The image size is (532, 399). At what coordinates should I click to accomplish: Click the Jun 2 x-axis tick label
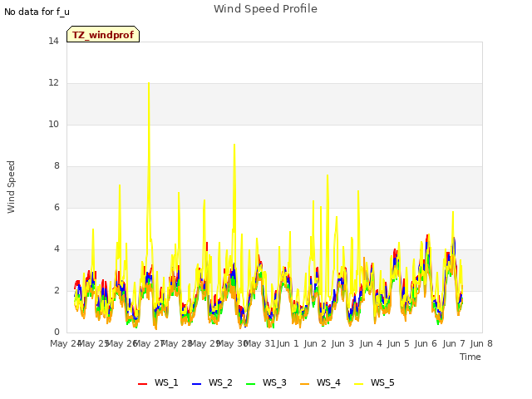[x=315, y=343]
